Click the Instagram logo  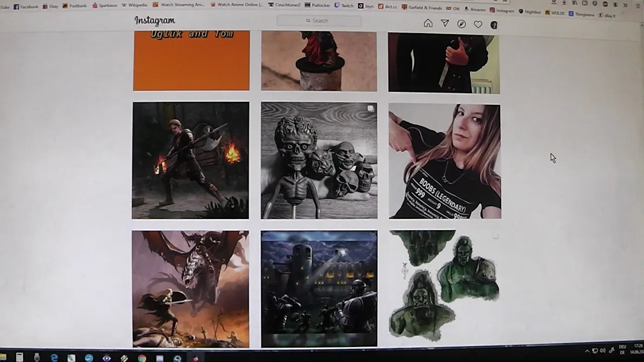point(154,21)
